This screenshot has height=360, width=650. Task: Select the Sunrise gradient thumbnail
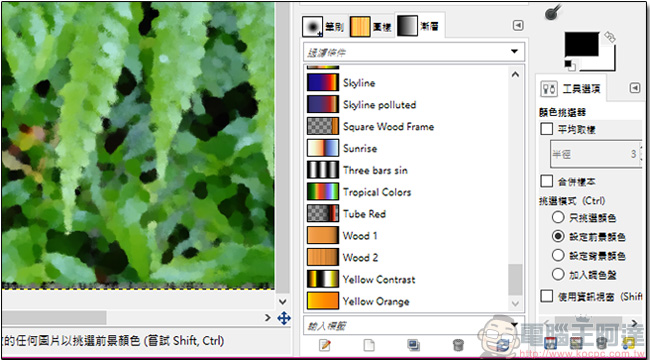click(x=323, y=148)
